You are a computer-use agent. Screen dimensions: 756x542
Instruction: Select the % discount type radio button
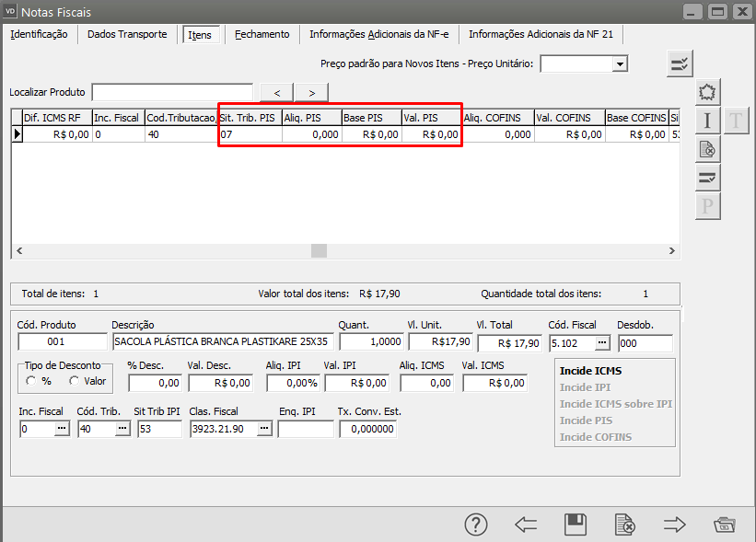point(32,381)
